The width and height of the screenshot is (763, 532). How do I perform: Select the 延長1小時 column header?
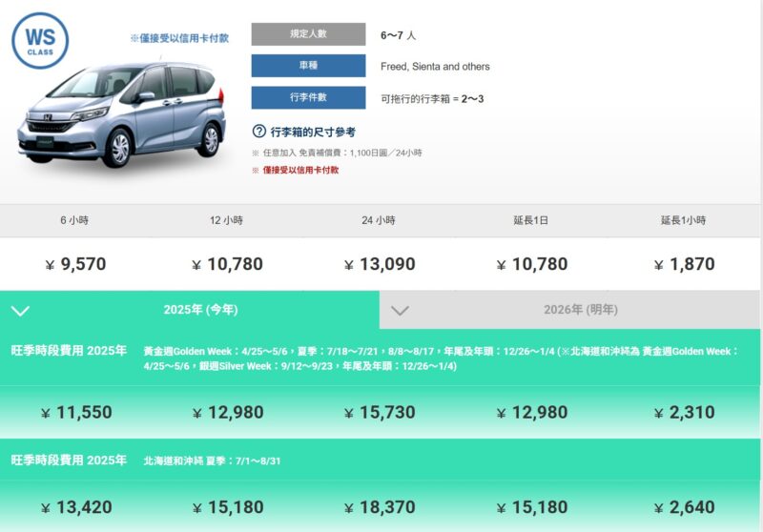coord(684,220)
